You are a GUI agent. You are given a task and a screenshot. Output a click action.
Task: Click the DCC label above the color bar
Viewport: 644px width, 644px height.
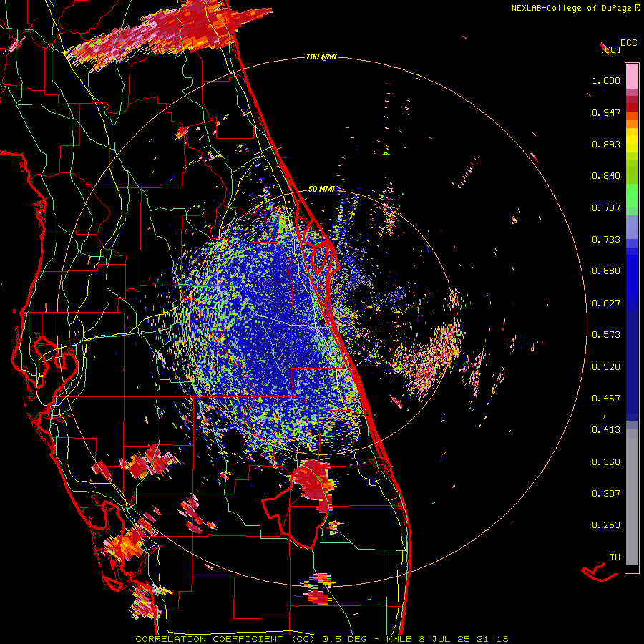pyautogui.click(x=628, y=43)
